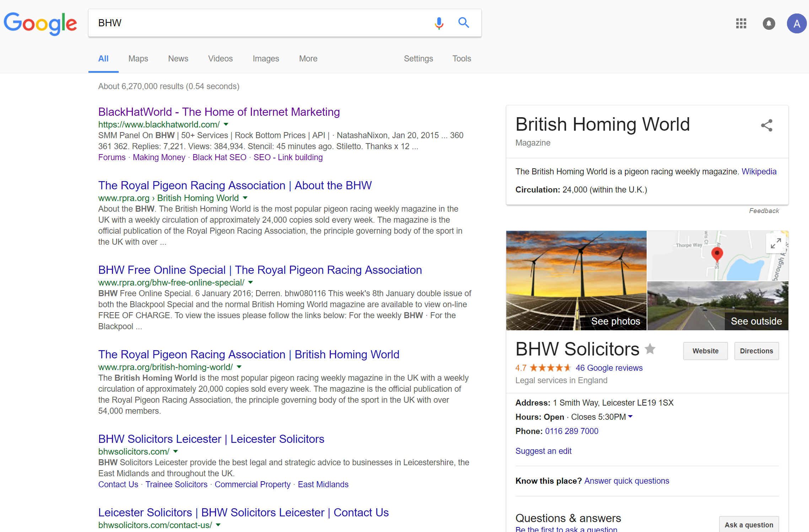Open Royal Pigeon British Homing World result
The height and width of the screenshot is (532, 809).
click(249, 354)
